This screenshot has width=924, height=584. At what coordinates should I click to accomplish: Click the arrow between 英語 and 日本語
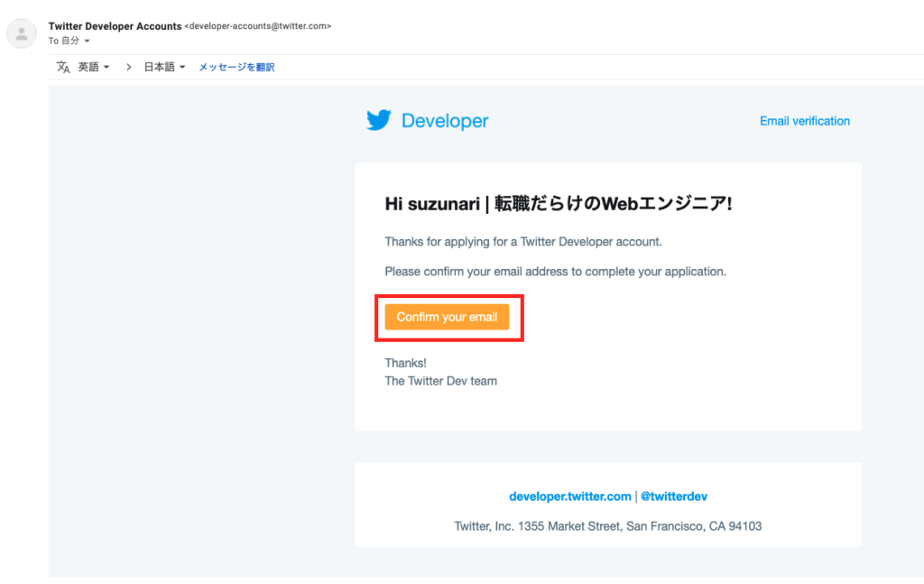click(128, 67)
